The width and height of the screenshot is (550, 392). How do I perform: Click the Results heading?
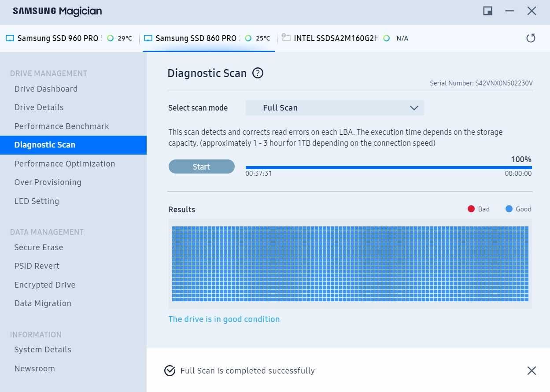(182, 210)
